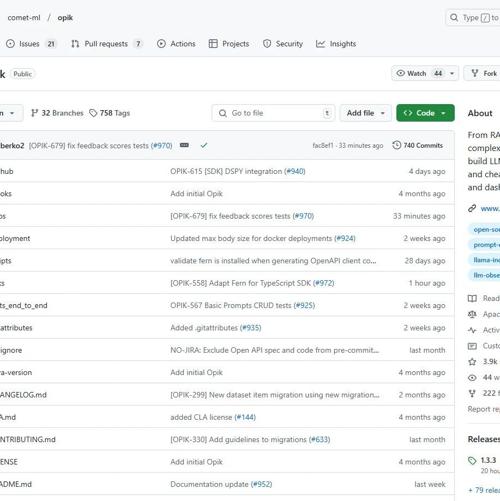Viewport: 500px width, 501px height.
Task: Click the Readme book icon in About
Action: (472, 298)
